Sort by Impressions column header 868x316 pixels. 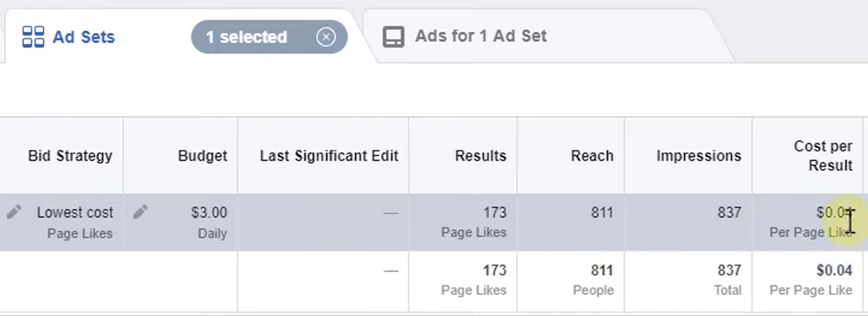pos(698,156)
